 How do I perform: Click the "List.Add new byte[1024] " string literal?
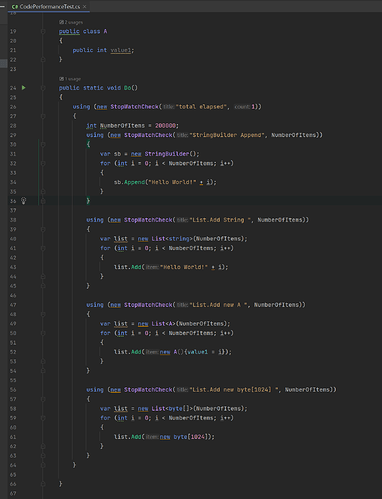[x=234, y=390]
